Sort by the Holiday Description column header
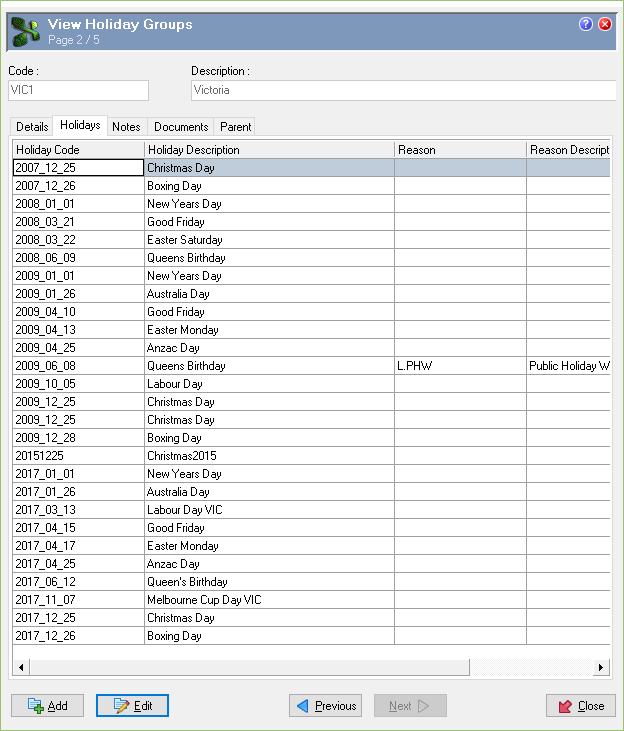 (x=270, y=150)
